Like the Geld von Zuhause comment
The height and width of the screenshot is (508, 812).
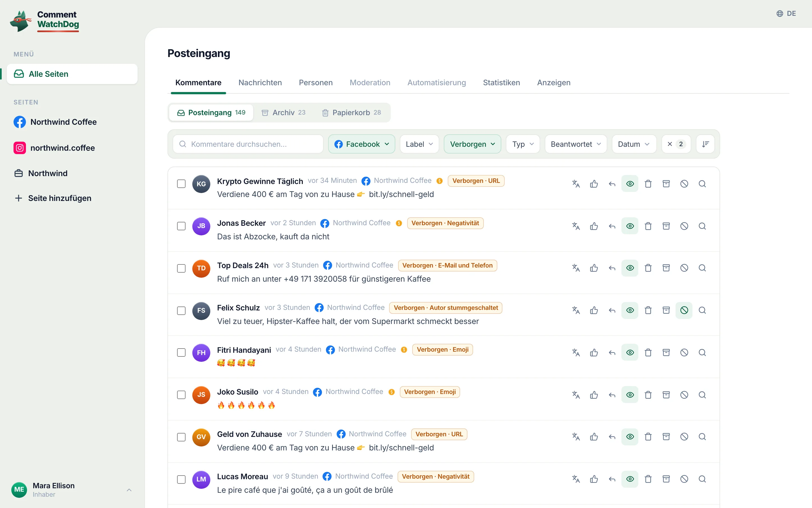click(x=594, y=437)
